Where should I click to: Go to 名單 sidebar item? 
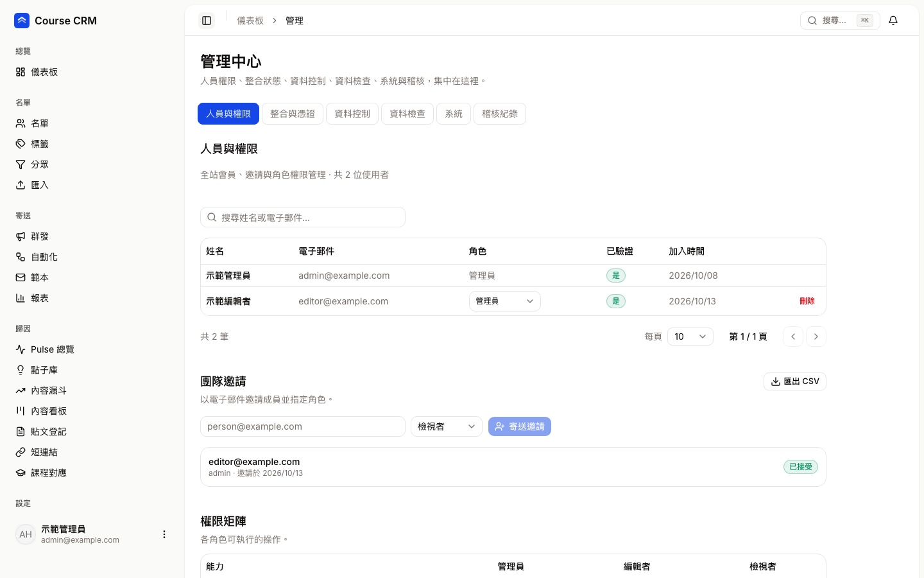coord(92,123)
